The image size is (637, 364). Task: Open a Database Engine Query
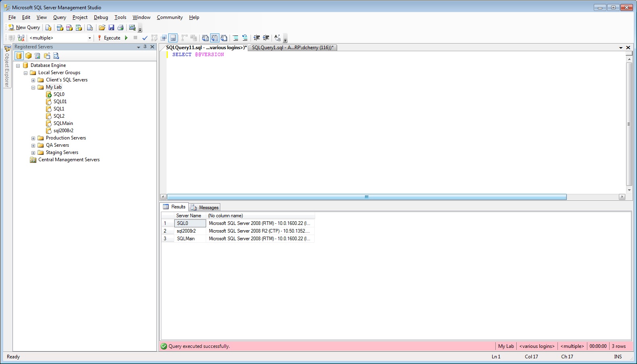(x=48, y=27)
